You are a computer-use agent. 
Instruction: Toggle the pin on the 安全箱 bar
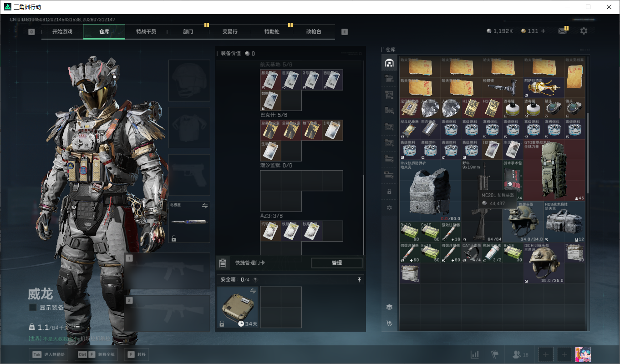pyautogui.click(x=360, y=280)
